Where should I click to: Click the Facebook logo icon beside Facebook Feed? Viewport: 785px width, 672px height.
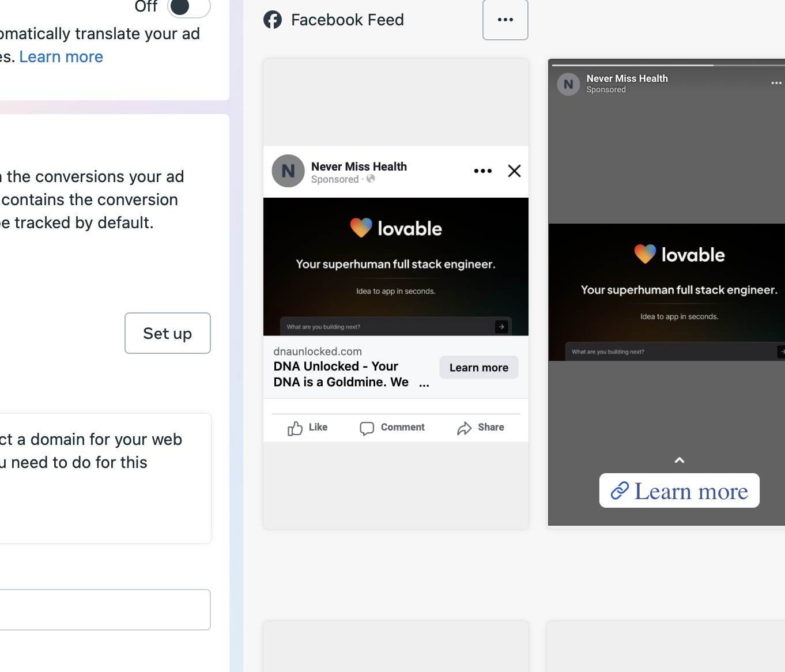pos(273,20)
